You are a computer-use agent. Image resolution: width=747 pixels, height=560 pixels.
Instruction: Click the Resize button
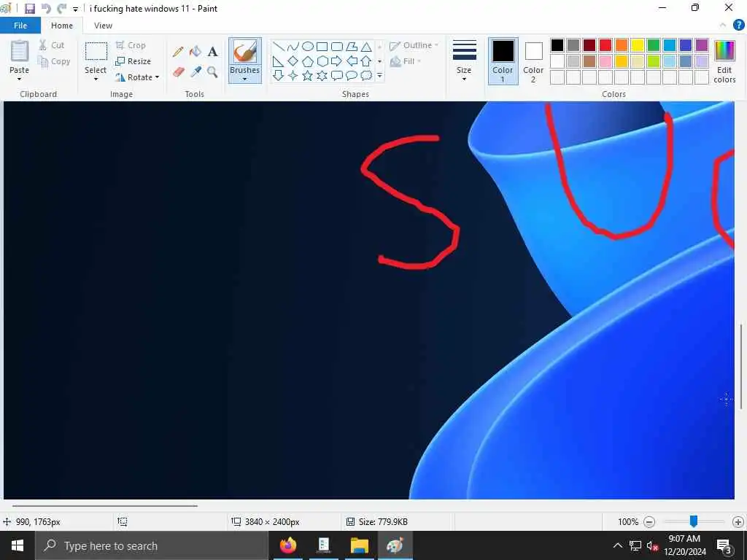point(133,61)
